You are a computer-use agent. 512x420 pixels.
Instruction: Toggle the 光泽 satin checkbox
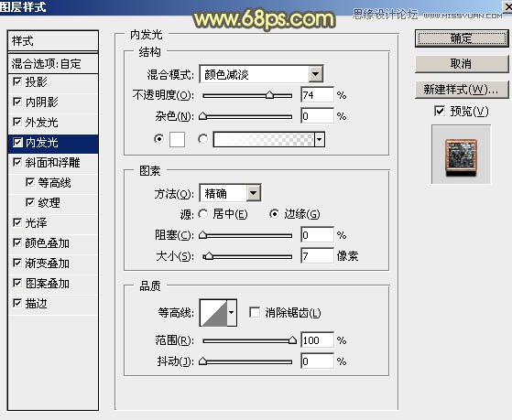click(17, 222)
